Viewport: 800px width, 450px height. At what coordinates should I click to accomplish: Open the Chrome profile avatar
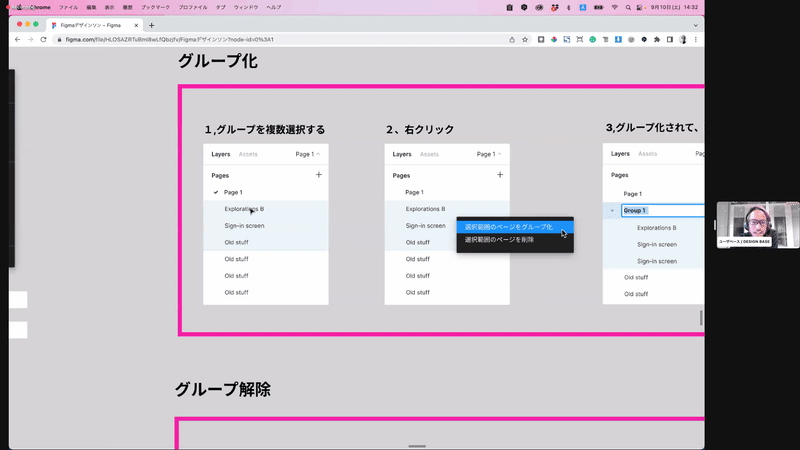coord(683,39)
